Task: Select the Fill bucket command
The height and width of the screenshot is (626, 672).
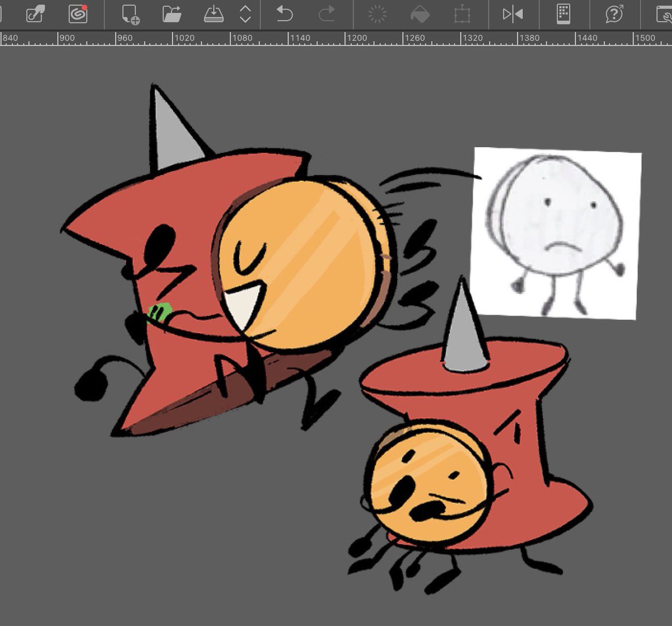Action: (x=420, y=14)
